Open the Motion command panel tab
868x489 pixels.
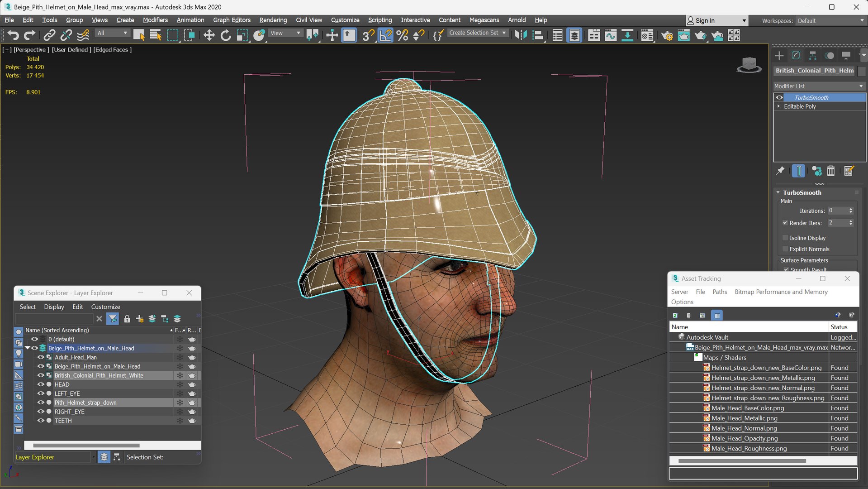830,56
